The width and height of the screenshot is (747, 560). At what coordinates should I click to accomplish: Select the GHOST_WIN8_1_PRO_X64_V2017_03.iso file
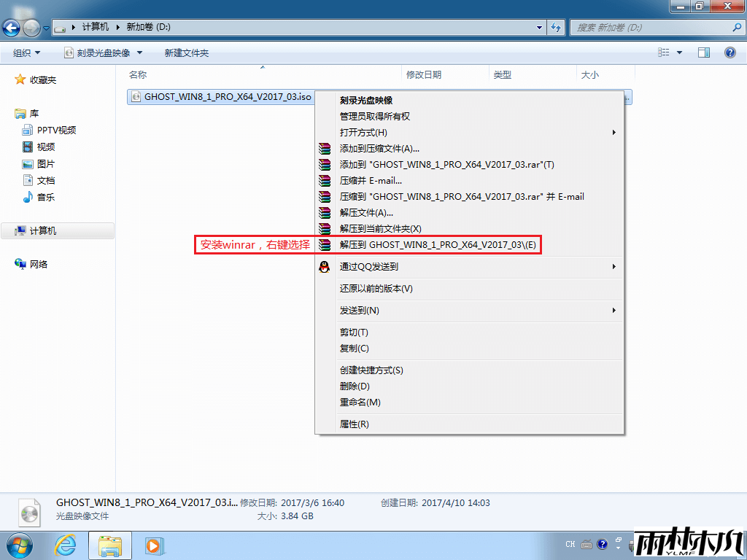coord(222,97)
